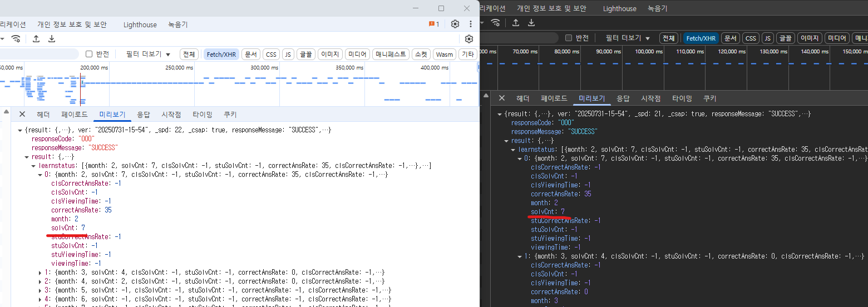Enable 이미지 filter in light window

(329, 54)
